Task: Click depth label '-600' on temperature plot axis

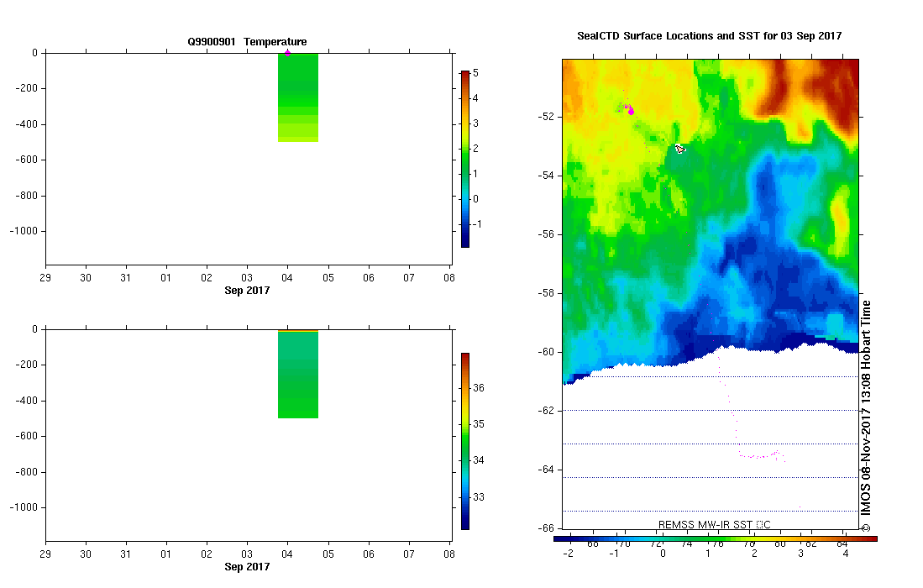Action: tap(27, 160)
